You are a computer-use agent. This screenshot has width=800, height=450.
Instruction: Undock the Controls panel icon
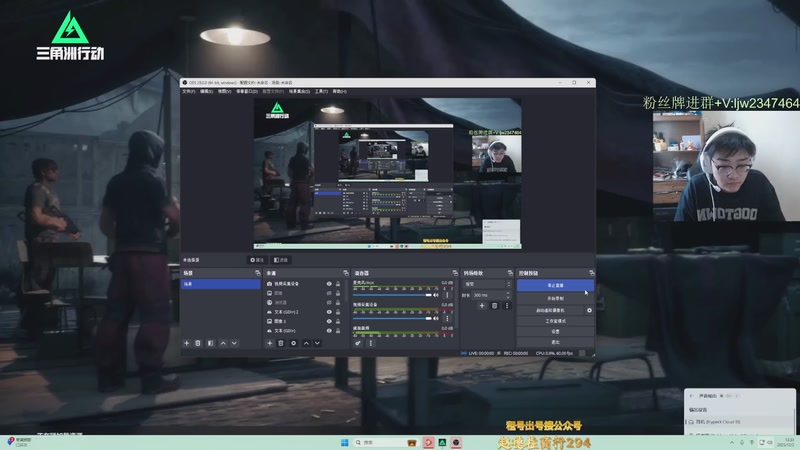[591, 273]
